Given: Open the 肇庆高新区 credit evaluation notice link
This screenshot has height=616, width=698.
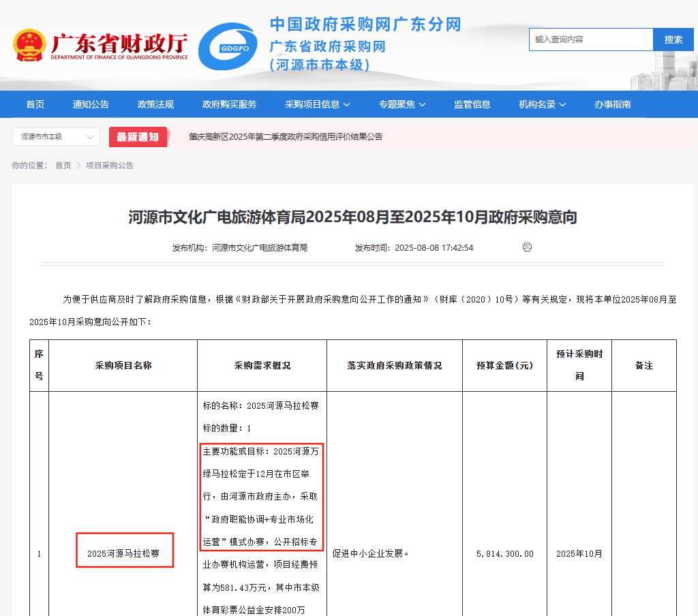Looking at the screenshot, I should (x=286, y=137).
